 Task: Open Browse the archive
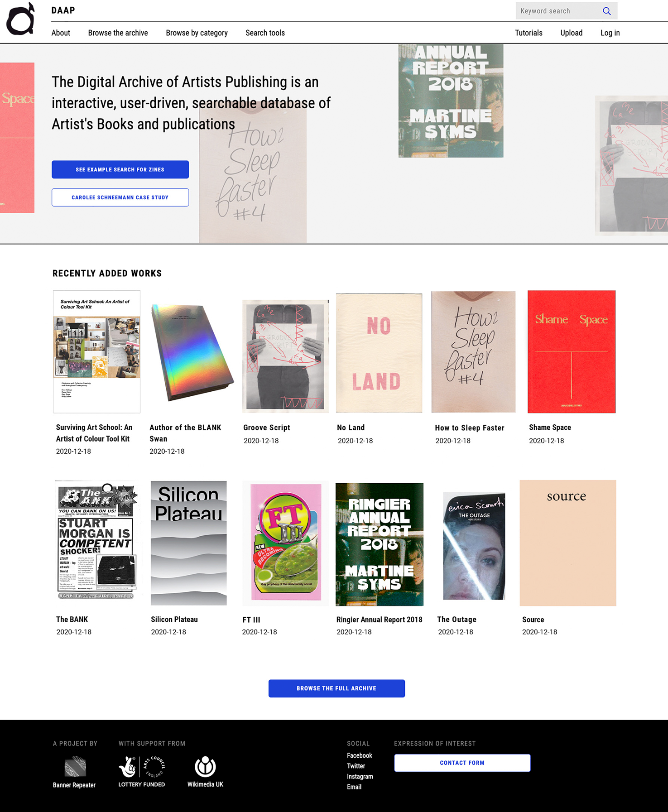tap(118, 33)
